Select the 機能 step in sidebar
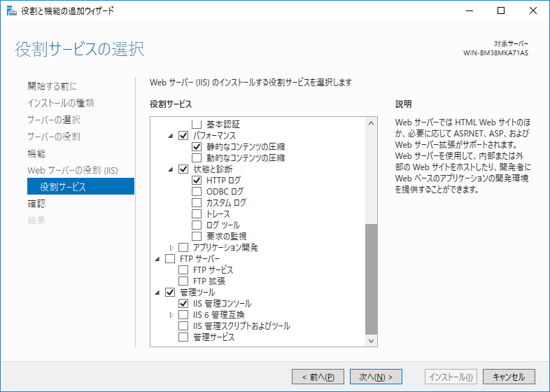Viewport: 550px width, 392px height. (x=36, y=153)
